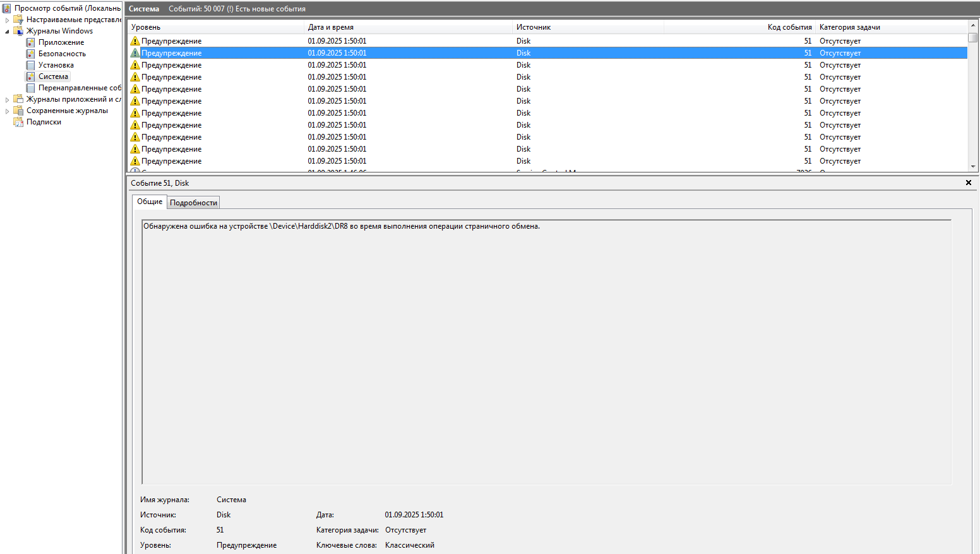Viewport: 980px width, 554px height.
Task: Expand the Журналы приложений и служб node
Action: [7, 100]
